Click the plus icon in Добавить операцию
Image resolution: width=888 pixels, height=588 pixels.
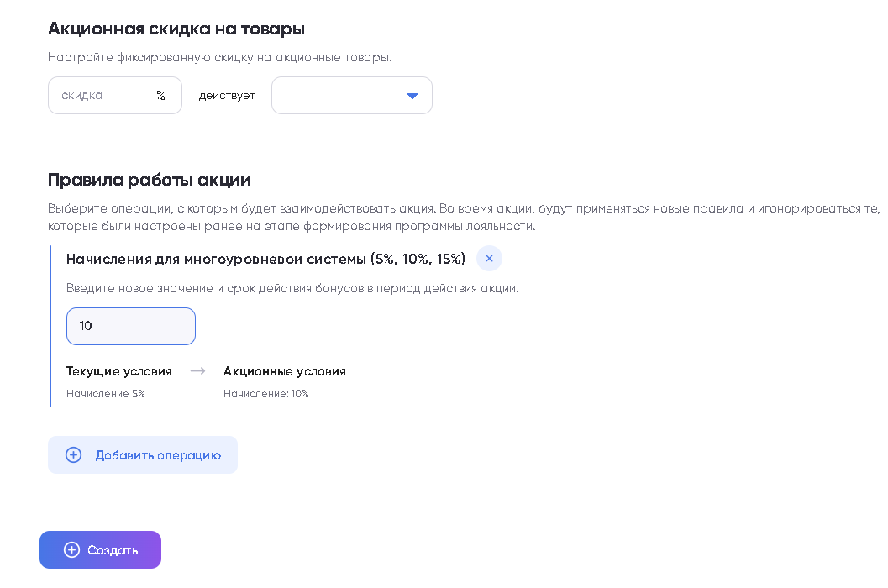point(74,454)
